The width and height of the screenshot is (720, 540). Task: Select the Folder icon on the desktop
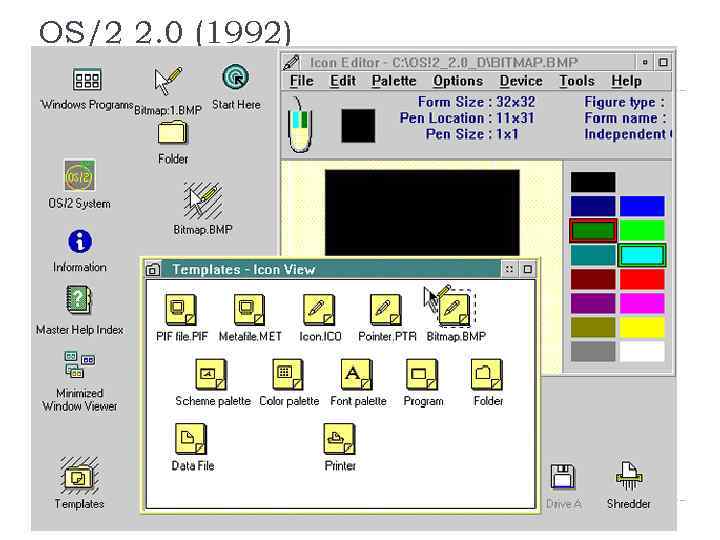tap(173, 133)
